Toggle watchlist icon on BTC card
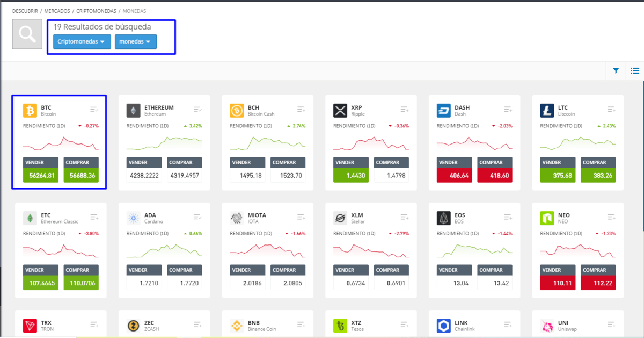 (94, 109)
